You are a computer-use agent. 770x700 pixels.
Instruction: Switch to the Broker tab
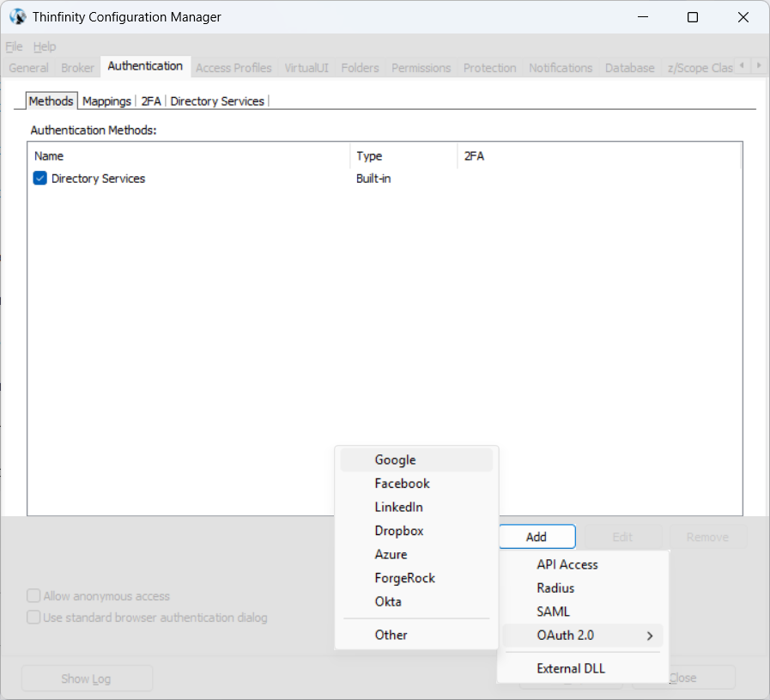coord(77,68)
